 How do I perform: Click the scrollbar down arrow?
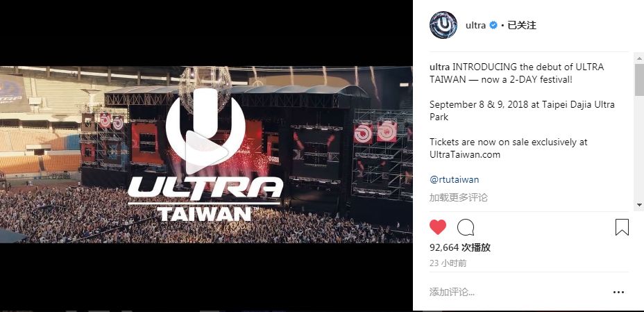[x=639, y=205]
